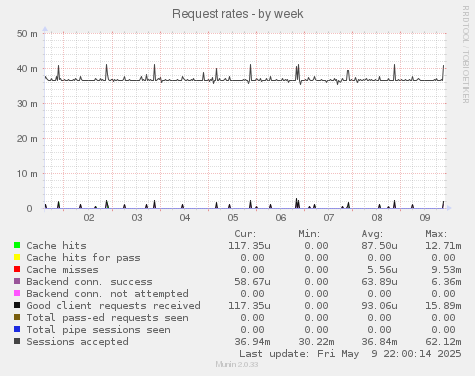Select the 'Backend conn. not attempted' label

click(x=107, y=294)
